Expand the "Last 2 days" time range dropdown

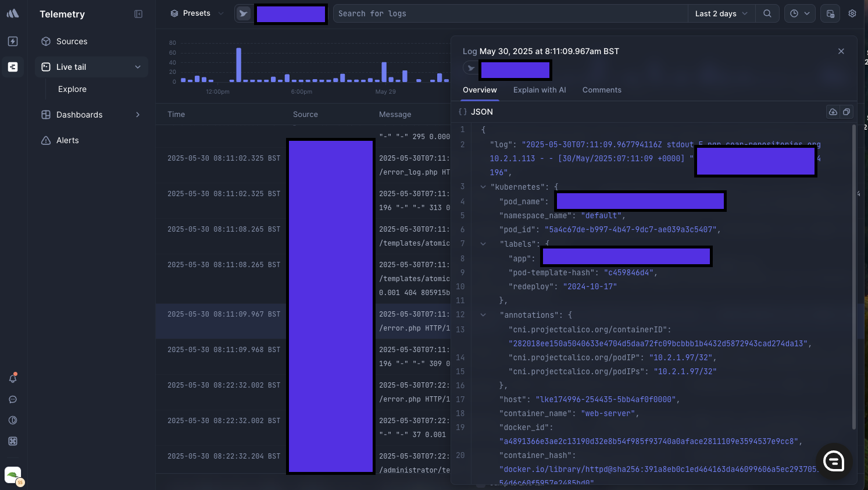click(721, 13)
